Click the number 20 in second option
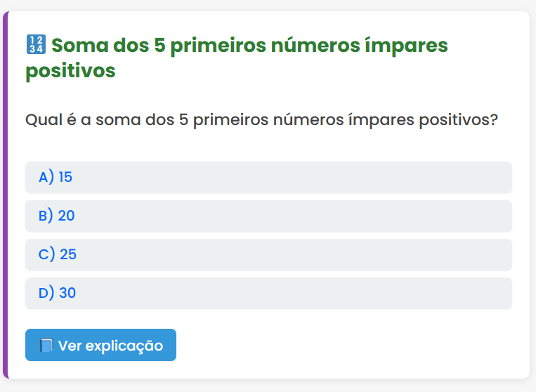 click(67, 216)
